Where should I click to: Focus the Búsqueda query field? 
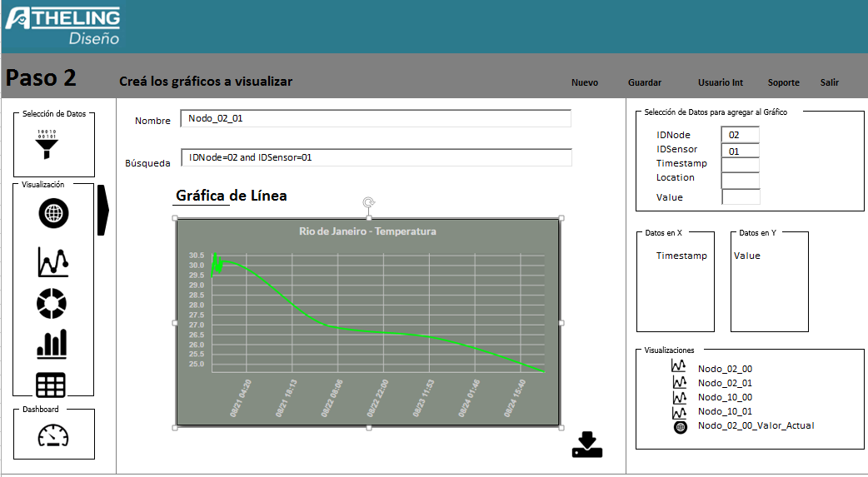[x=376, y=157]
